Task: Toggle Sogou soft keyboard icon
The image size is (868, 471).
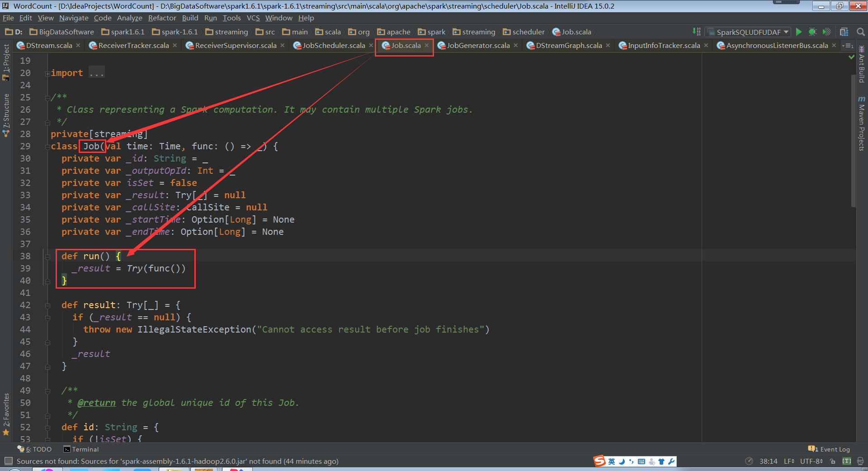Action: [642, 461]
